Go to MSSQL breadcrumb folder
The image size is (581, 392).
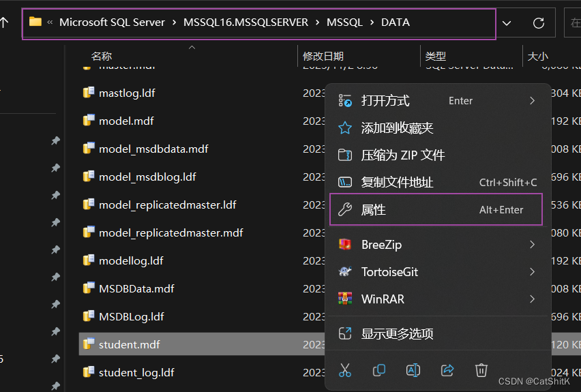[344, 22]
